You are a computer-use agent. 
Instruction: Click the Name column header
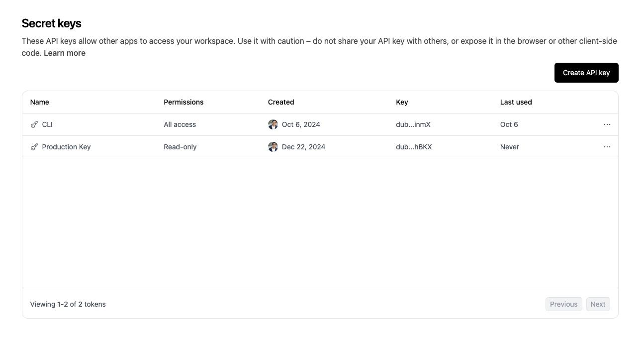(40, 102)
